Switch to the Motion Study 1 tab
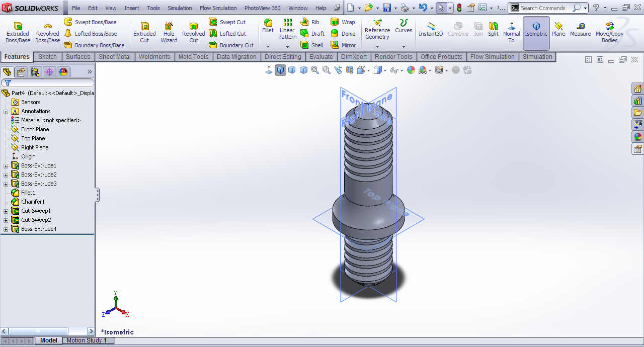The height and width of the screenshot is (347, 644). [87, 340]
